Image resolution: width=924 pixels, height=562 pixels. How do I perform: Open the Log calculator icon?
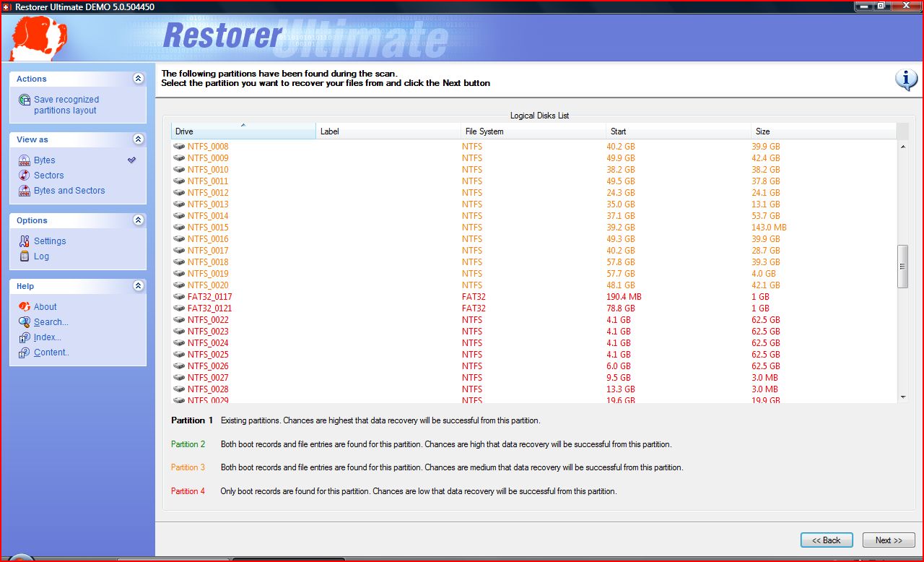click(25, 256)
